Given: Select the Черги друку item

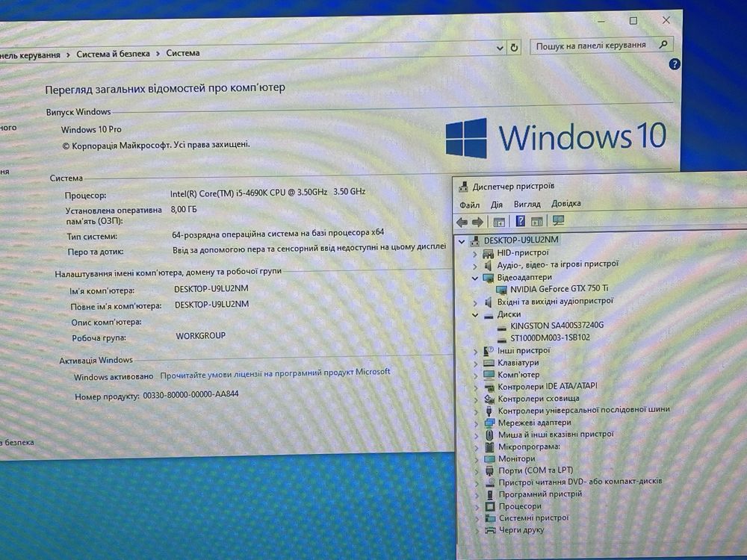Looking at the screenshot, I should pos(521,529).
